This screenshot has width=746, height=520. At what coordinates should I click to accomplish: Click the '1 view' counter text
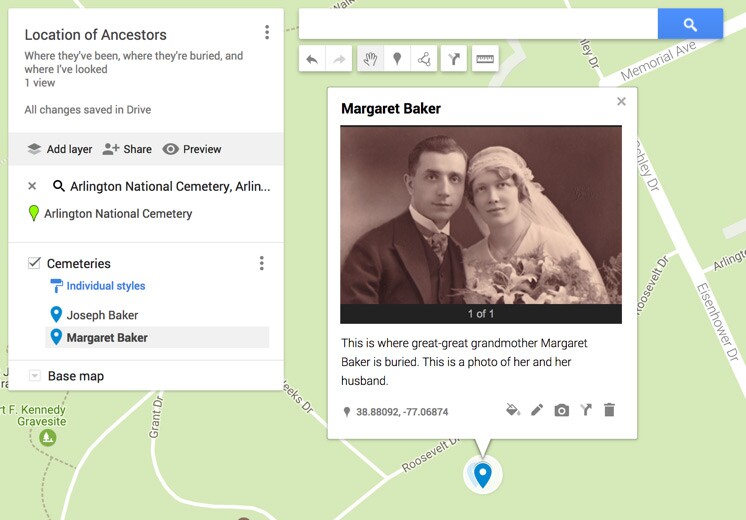tap(40, 83)
